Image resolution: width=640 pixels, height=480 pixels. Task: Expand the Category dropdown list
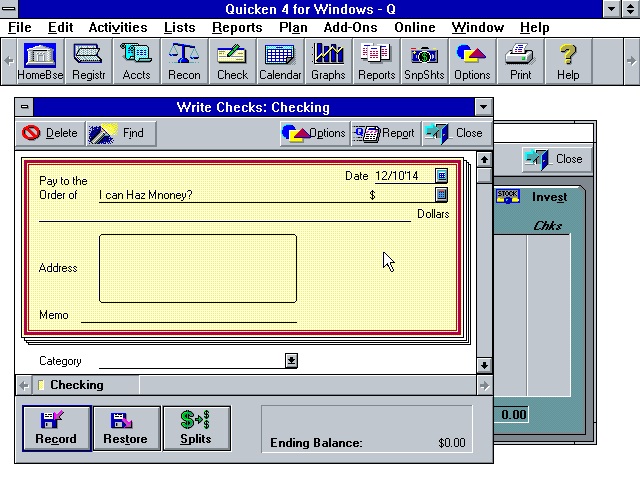point(291,360)
